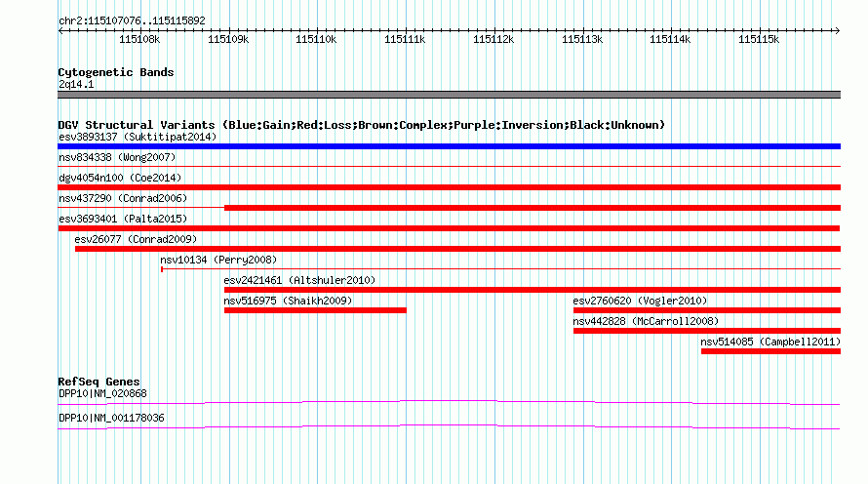Image resolution: width=868 pixels, height=484 pixels.
Task: Select the gray 2q14.1 cytogenetic band bar
Action: click(449, 95)
